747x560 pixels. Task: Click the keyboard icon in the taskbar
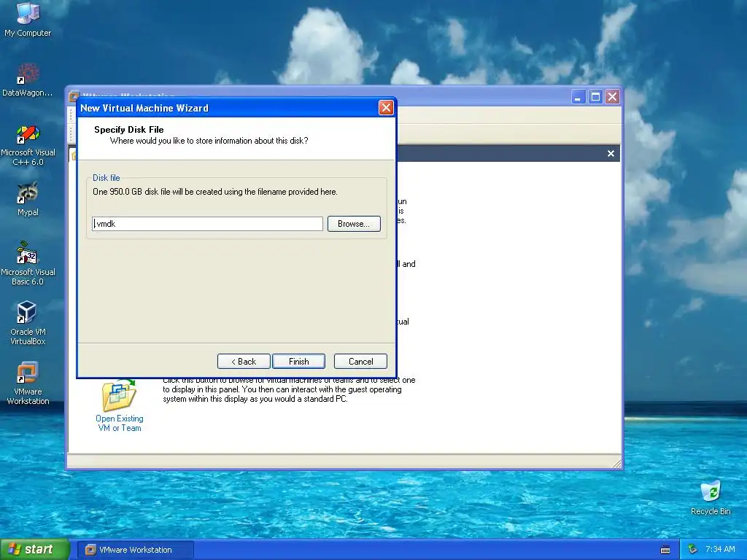(x=665, y=550)
